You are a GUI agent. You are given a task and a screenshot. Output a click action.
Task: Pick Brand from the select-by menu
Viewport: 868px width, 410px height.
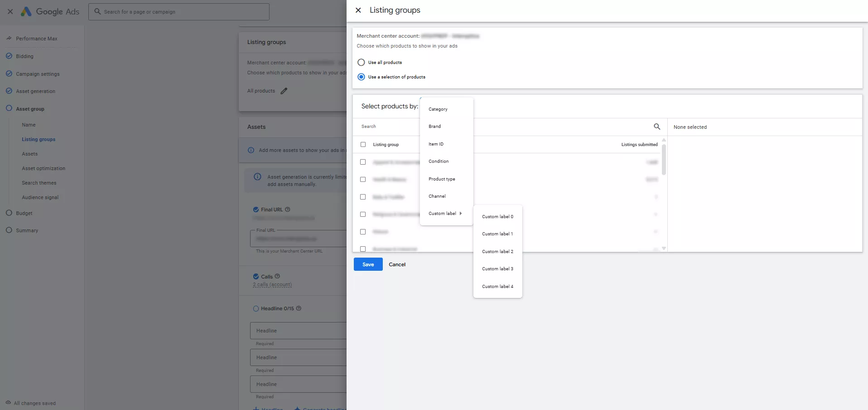click(x=434, y=127)
